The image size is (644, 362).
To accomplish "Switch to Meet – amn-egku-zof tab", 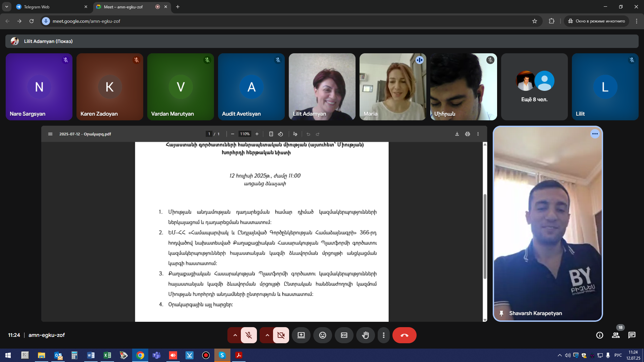I will click(127, 7).
